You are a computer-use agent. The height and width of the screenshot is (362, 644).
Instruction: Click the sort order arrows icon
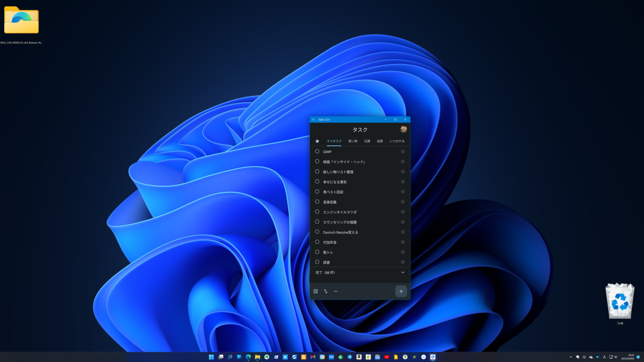click(x=326, y=291)
